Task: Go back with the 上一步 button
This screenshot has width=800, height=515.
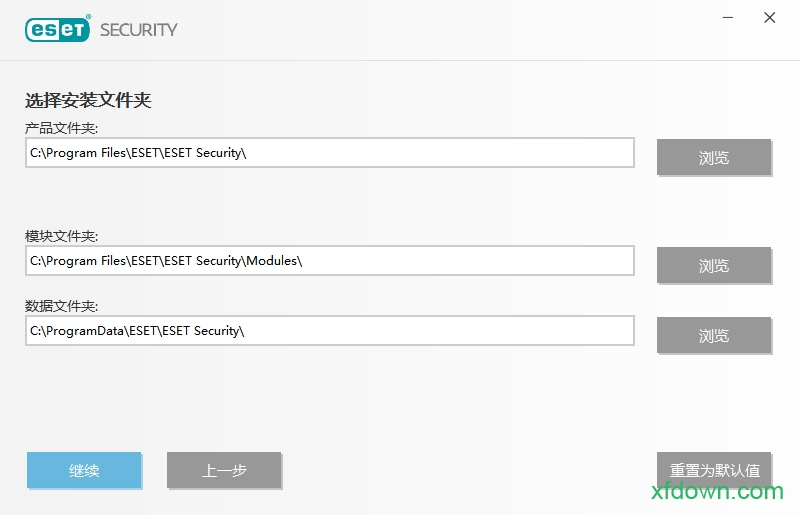Action: click(x=224, y=470)
